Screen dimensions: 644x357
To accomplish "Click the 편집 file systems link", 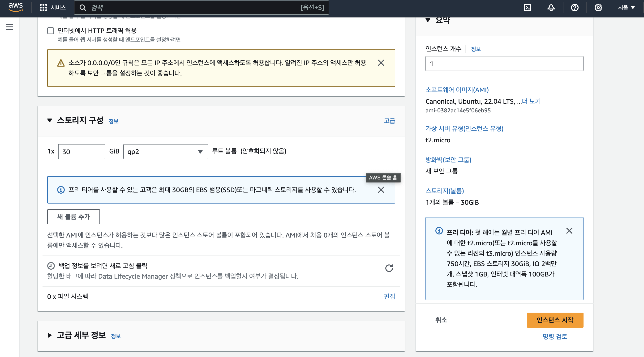I will tap(389, 296).
